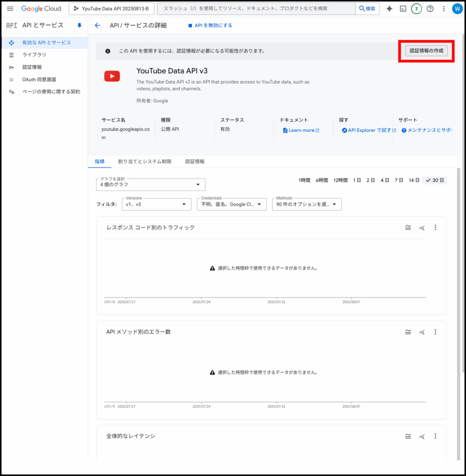
Task: Click the pin icon beside API とサービス
Action: tap(79, 26)
